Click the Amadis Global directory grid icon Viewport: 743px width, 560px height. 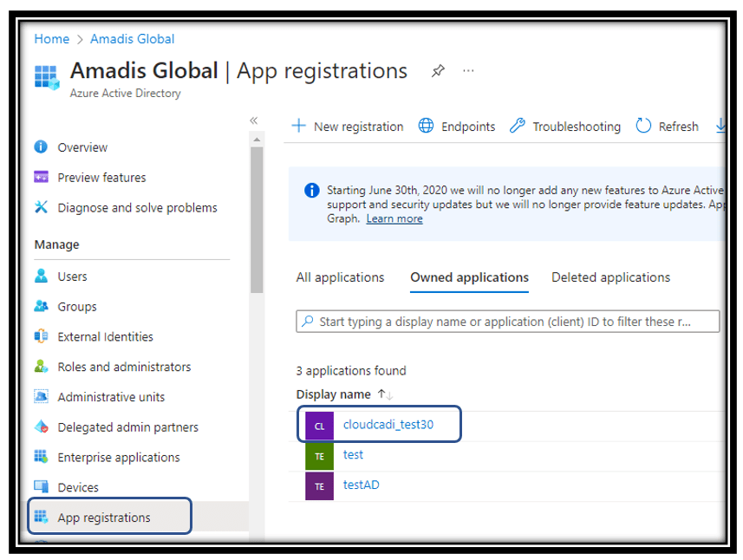pos(47,77)
